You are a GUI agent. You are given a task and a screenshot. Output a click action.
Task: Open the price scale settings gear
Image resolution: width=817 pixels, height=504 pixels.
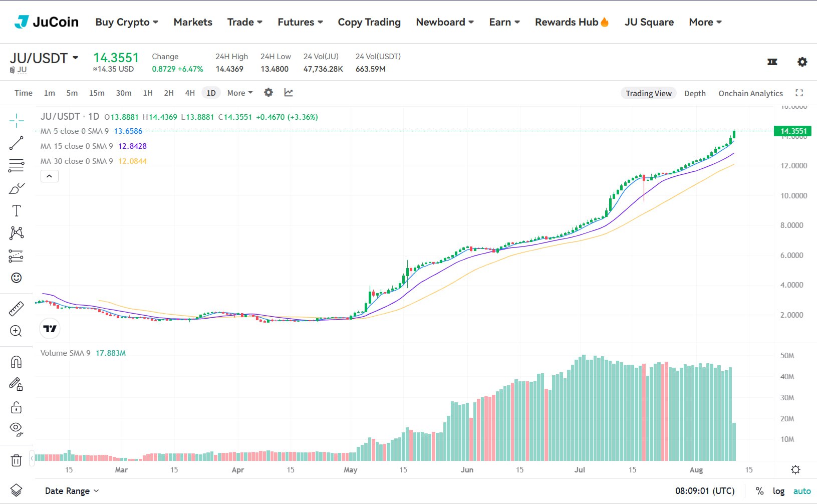[795, 470]
